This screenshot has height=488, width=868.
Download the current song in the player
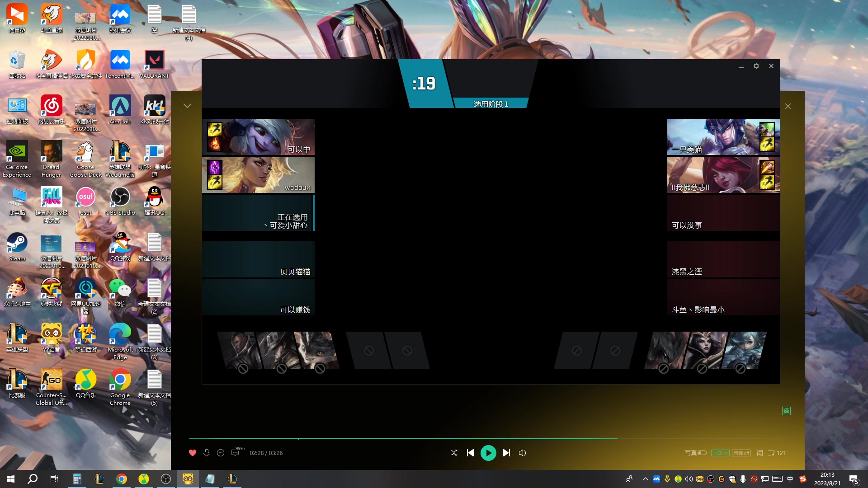tap(207, 453)
